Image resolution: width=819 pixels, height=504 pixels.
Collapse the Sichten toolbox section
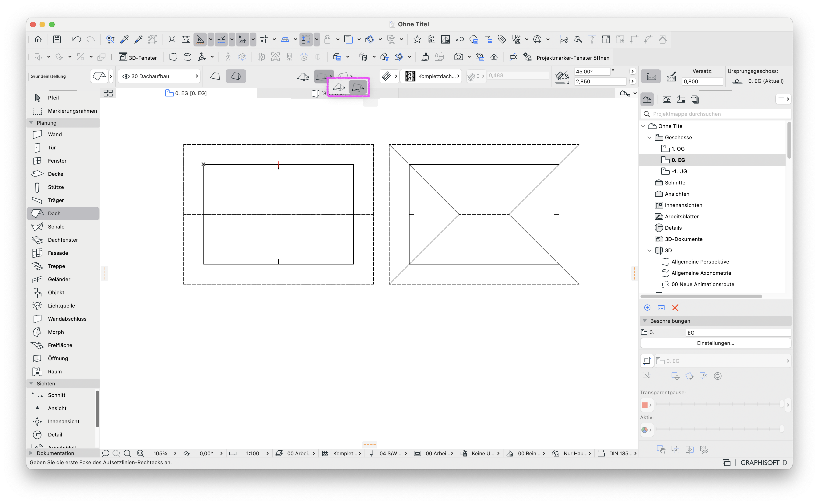[31, 383]
